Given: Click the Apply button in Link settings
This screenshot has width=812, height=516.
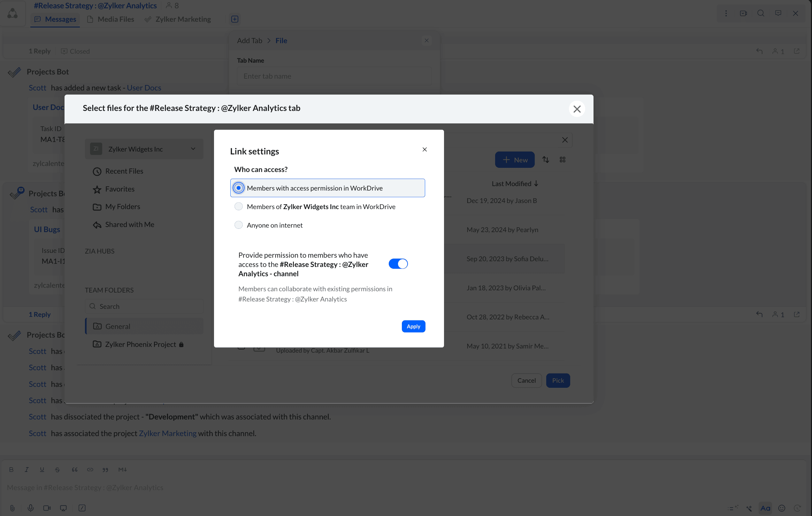Looking at the screenshot, I should [x=413, y=326].
